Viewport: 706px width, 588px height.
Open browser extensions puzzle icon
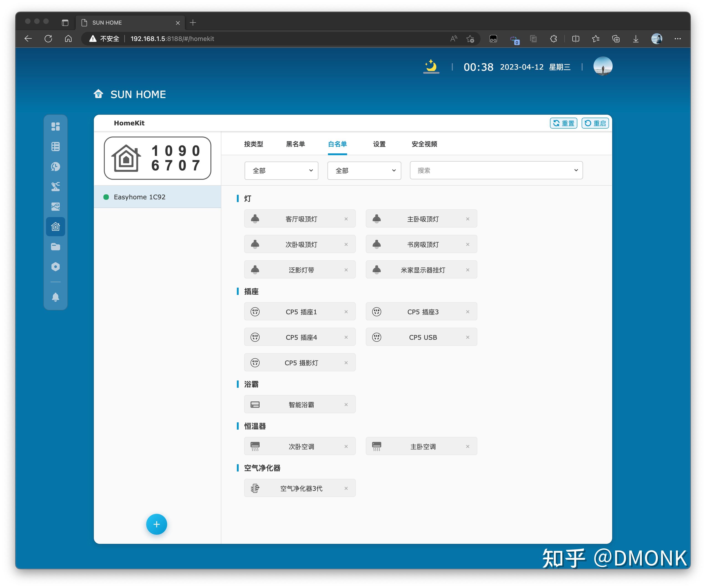click(553, 39)
